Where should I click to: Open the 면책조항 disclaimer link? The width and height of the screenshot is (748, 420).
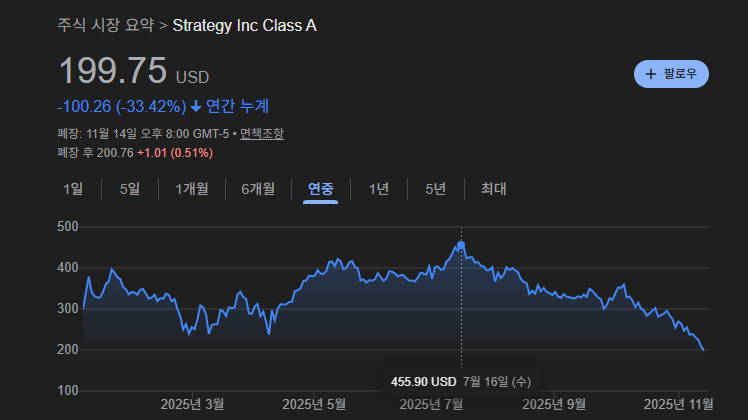(261, 133)
